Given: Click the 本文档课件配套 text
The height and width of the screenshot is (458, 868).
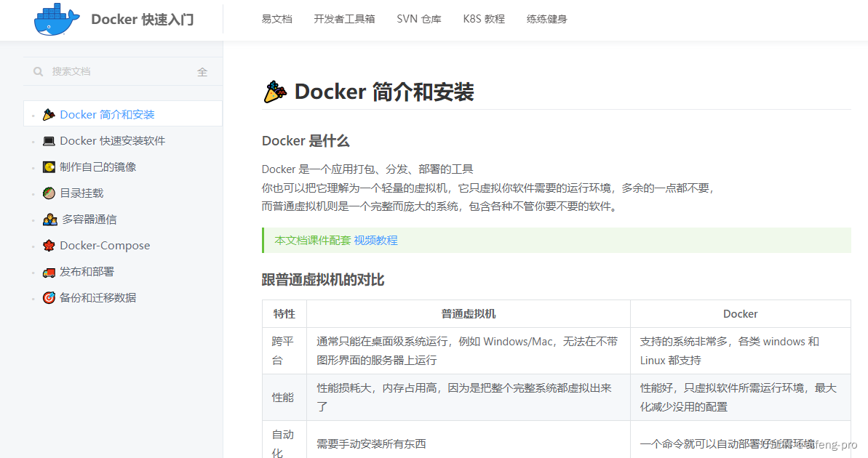Looking at the screenshot, I should click(313, 240).
